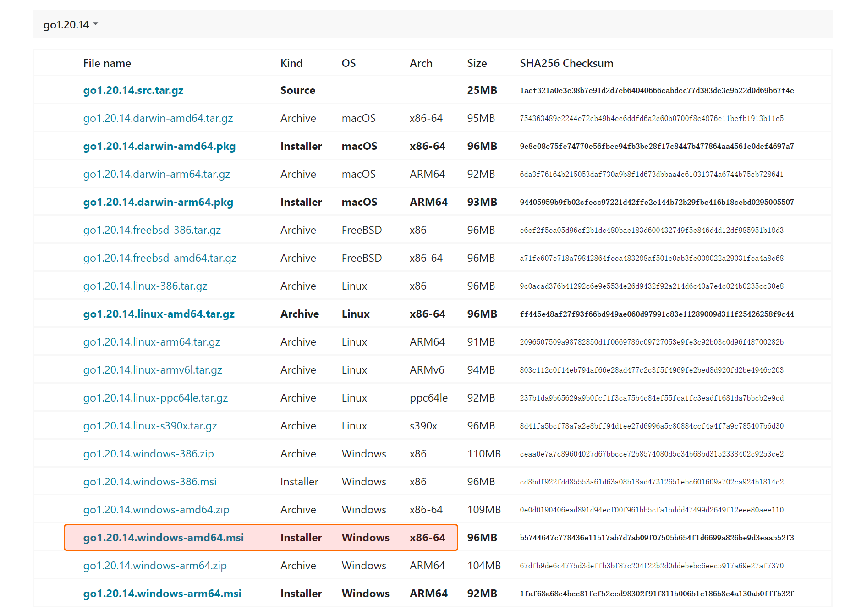Select go1.20.14.freebsd-386.tar.gz download
Image resolution: width=845 pixels, height=616 pixels.
coord(152,230)
